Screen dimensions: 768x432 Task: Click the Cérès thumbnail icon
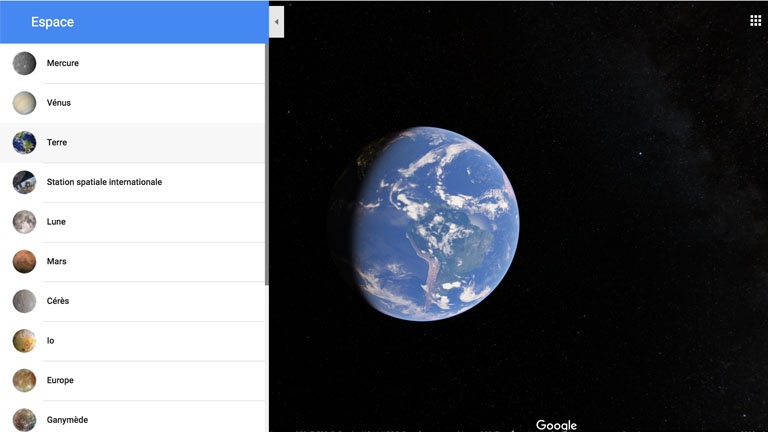point(24,301)
